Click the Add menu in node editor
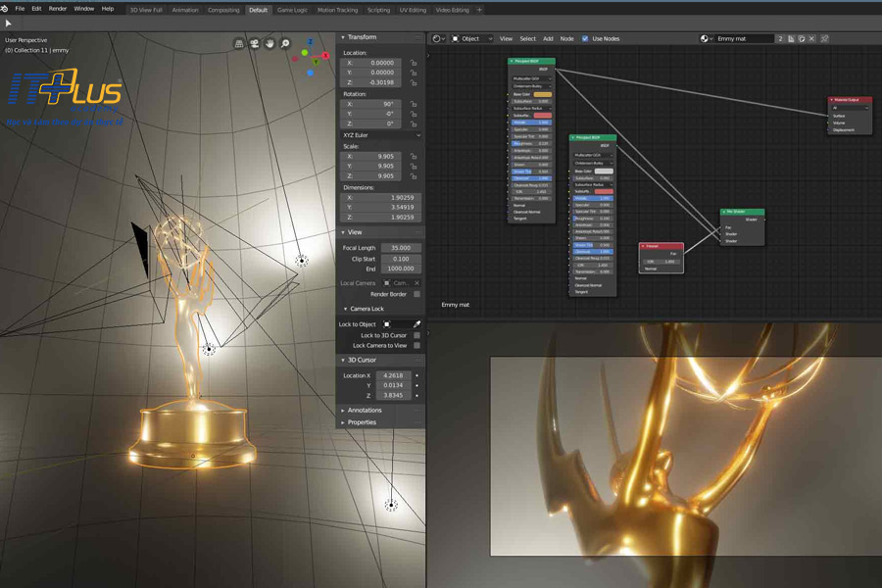Screen dimensions: 882x588 (548, 39)
